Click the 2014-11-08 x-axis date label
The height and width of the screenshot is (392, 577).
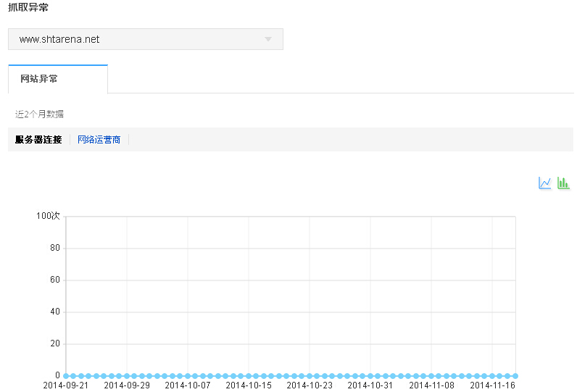click(431, 385)
